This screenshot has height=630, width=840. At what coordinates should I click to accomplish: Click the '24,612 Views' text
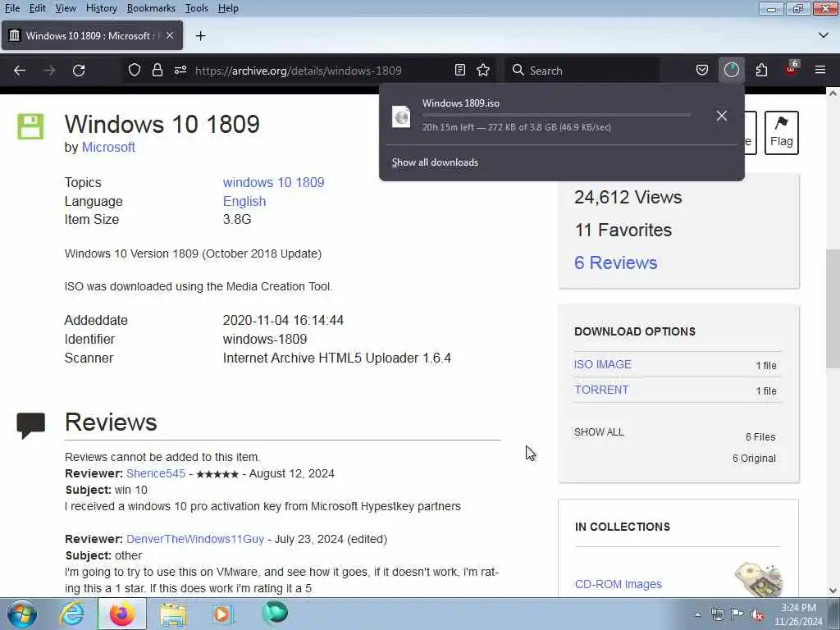coord(628,197)
